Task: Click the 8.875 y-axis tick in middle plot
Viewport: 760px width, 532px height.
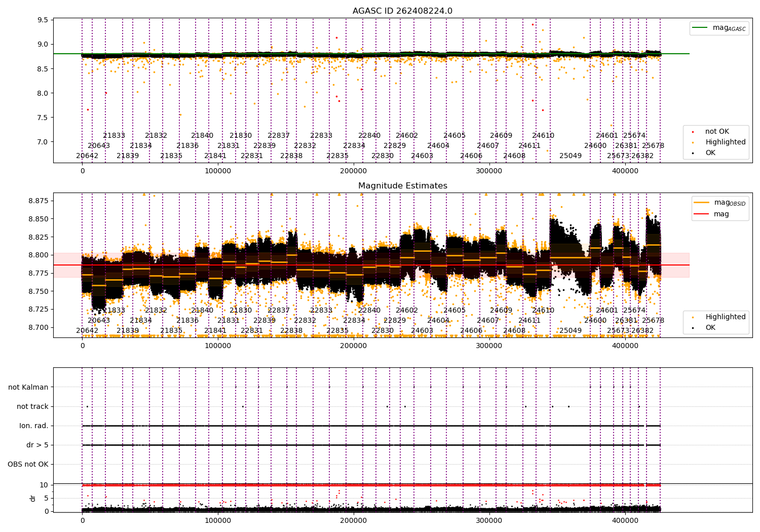Action: (39, 201)
